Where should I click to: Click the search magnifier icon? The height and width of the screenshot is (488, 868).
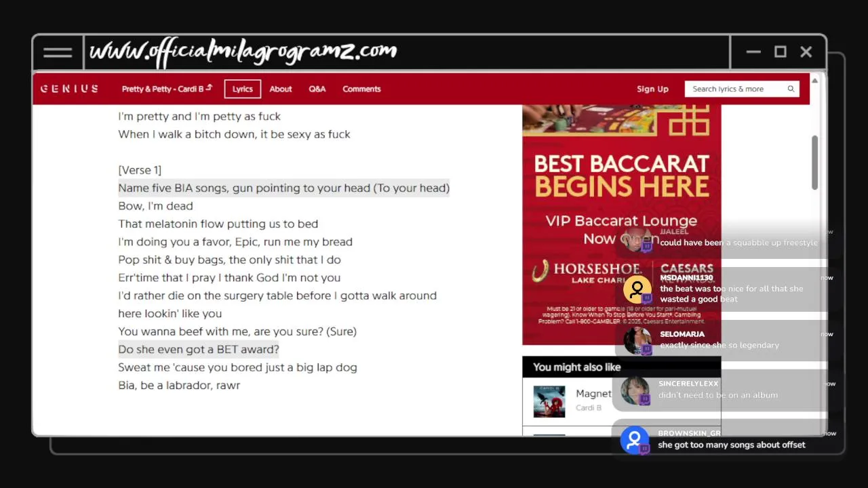coord(791,89)
